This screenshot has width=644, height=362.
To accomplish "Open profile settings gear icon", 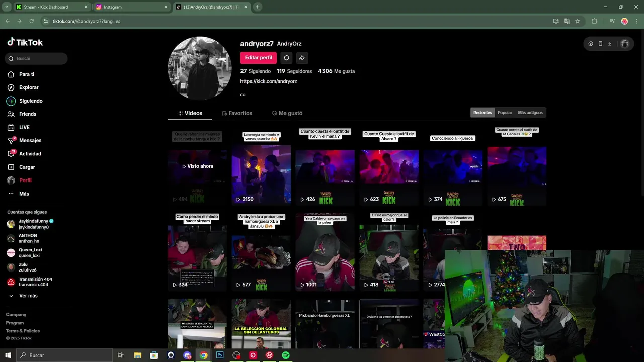I will click(x=286, y=58).
